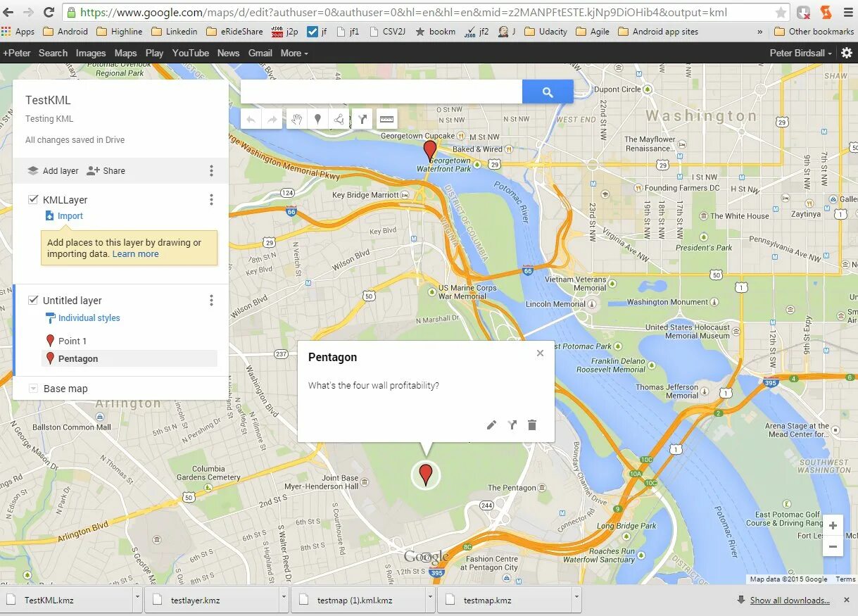Open Individual styles link
This screenshot has height=616, width=858.
(x=89, y=318)
